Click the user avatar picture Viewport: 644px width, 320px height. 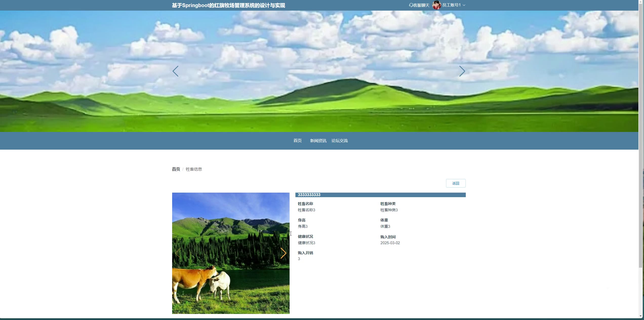[437, 5]
